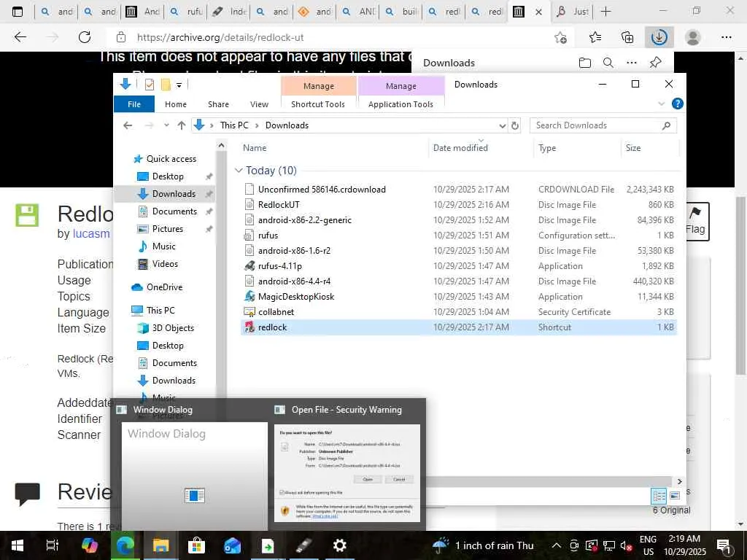Open Windows Start menu
Viewport: 747px width, 560px height.
pos(18,545)
